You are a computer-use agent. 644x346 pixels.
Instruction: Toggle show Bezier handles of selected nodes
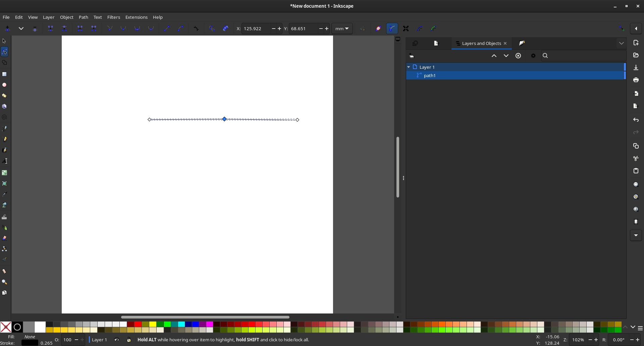click(392, 28)
